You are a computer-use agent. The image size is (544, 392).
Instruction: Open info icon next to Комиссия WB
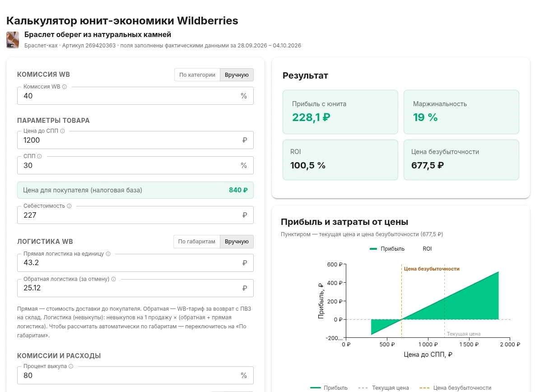pyautogui.click(x=65, y=87)
